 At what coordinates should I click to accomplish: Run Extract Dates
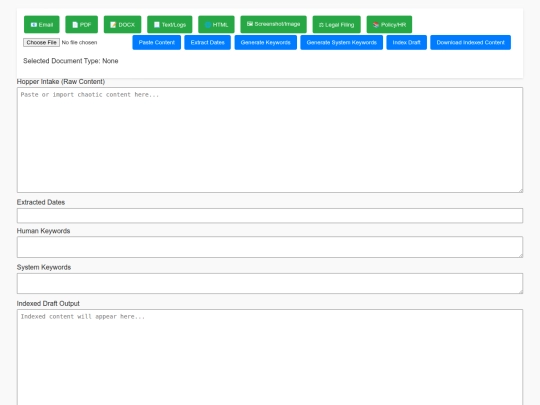tap(207, 42)
